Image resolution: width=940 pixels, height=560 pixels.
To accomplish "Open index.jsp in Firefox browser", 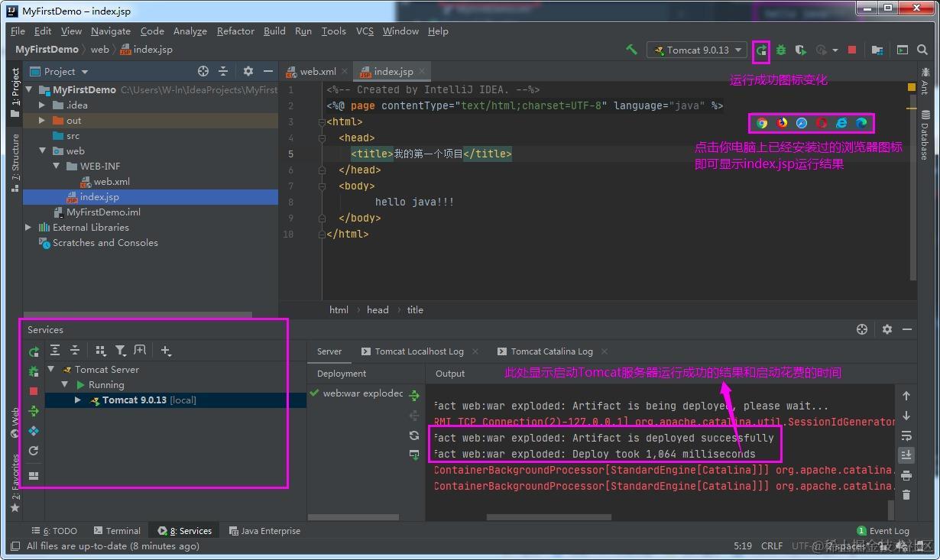I will pos(782,123).
